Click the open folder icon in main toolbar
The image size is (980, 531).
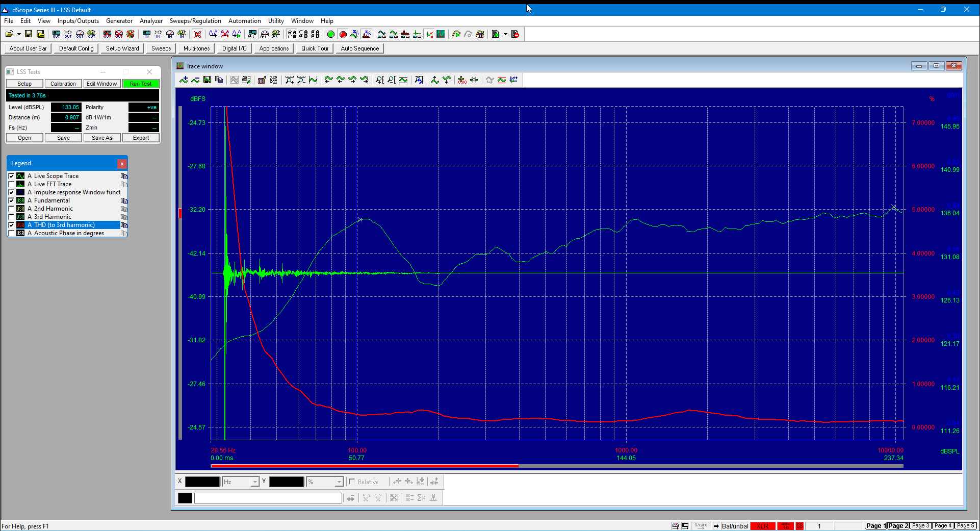pos(9,34)
